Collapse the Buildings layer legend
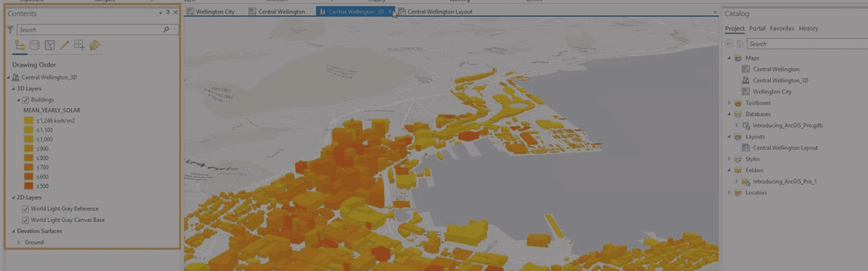This screenshot has width=868, height=271. (19, 100)
